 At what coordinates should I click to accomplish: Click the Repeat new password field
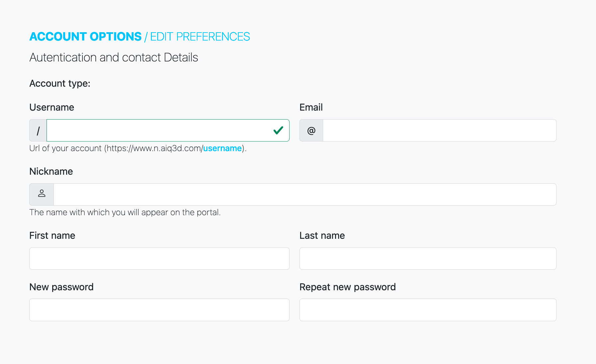click(428, 310)
